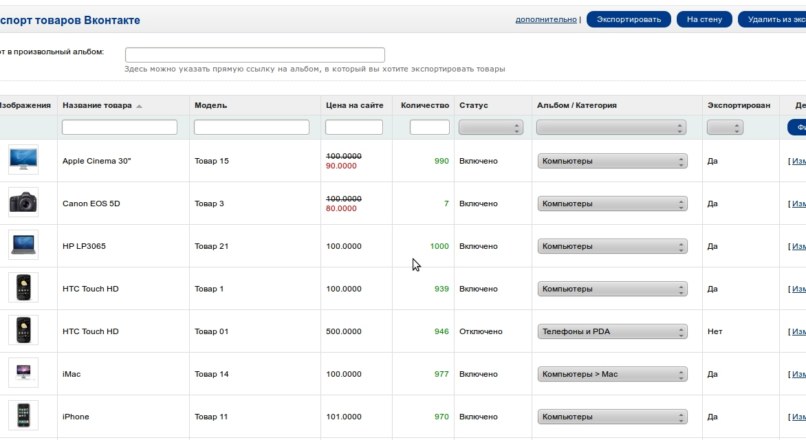Click price 500.0000
The height and width of the screenshot is (440, 806).
pyautogui.click(x=343, y=332)
